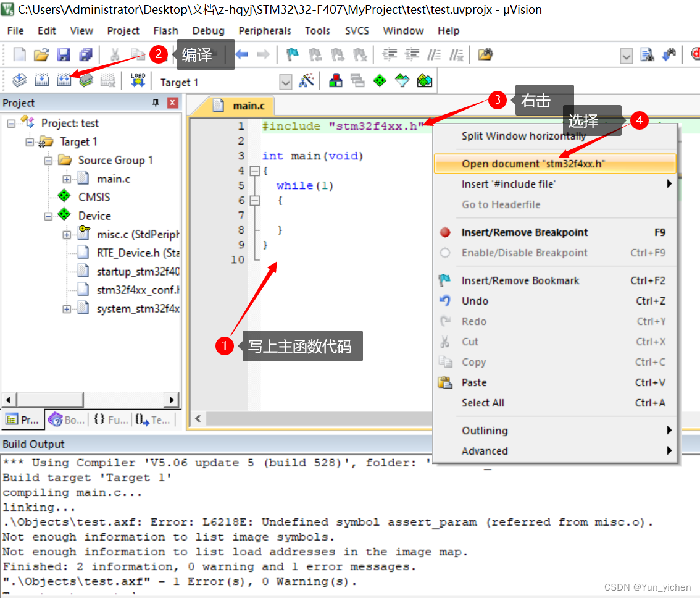
Task: Collapse while-loop fold at line 6
Action: coord(254,201)
